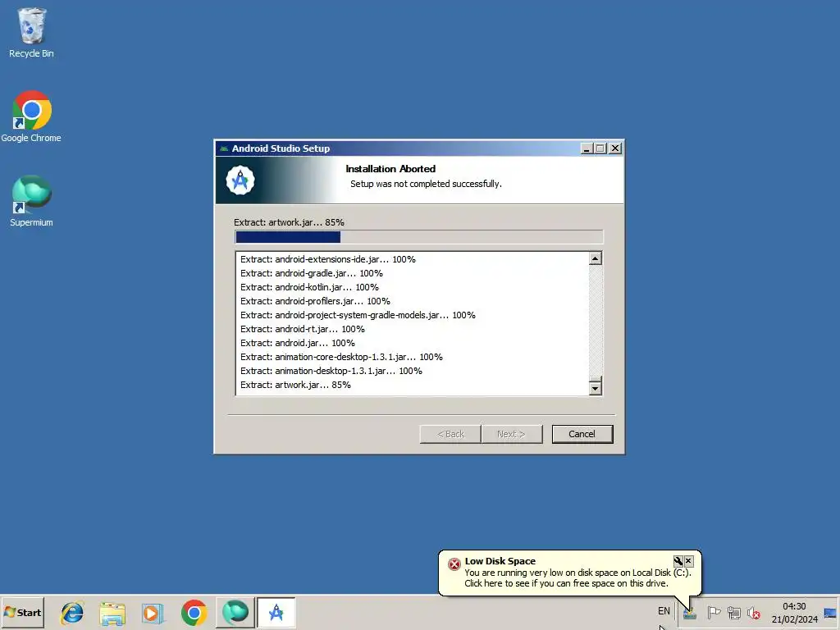This screenshot has height=630, width=840.
Task: Select log line android-rt.jar
Action: pos(302,329)
